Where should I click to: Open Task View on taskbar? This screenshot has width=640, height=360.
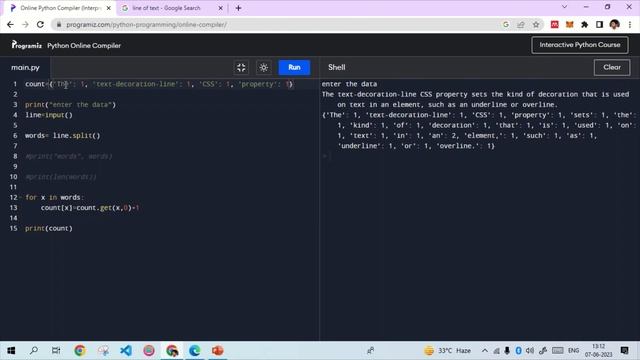(x=56, y=350)
